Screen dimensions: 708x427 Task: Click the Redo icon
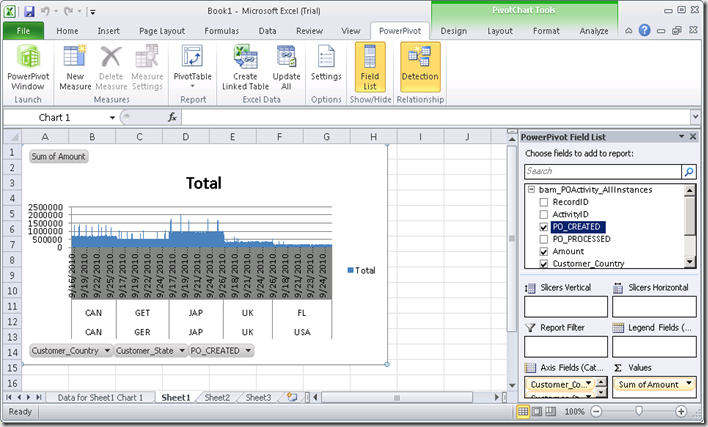[x=69, y=11]
